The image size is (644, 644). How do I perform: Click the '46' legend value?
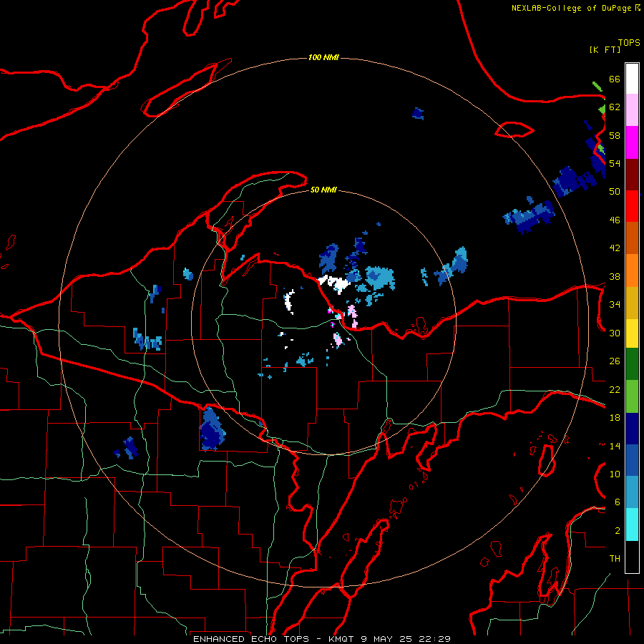point(615,220)
